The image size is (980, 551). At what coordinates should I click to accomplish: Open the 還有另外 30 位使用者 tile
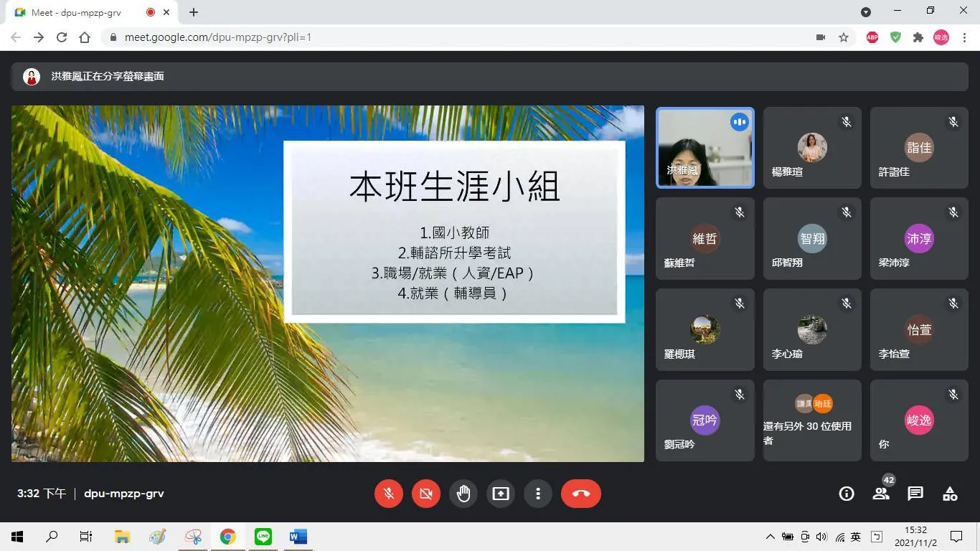tap(812, 420)
